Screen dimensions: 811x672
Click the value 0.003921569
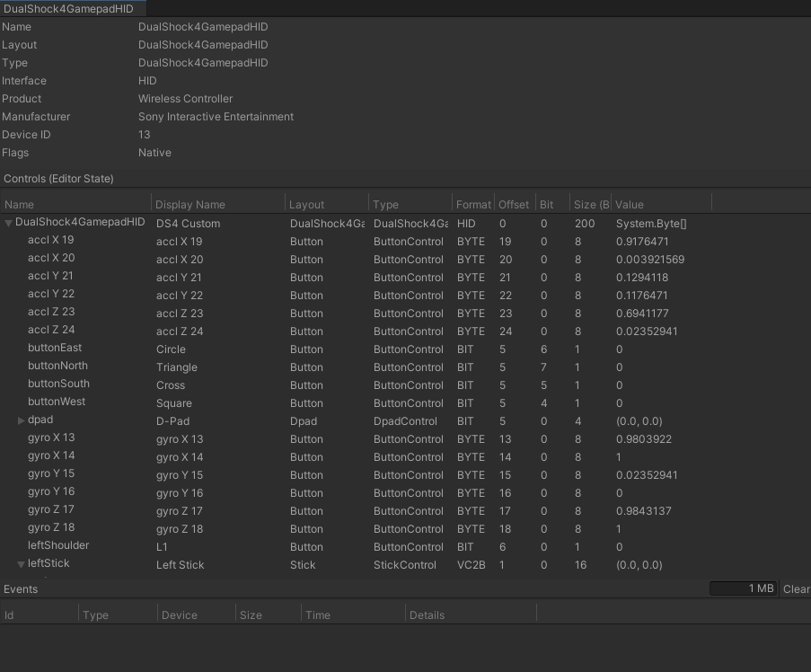pos(650,259)
